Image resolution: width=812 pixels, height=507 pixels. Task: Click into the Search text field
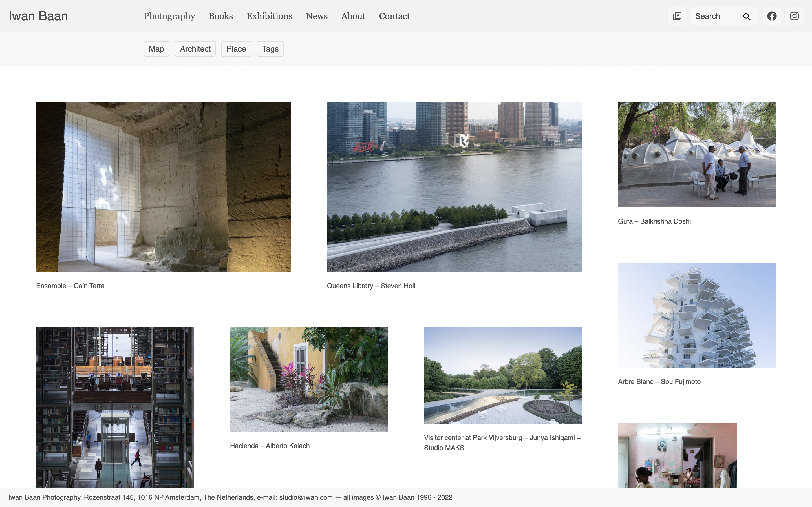point(715,16)
